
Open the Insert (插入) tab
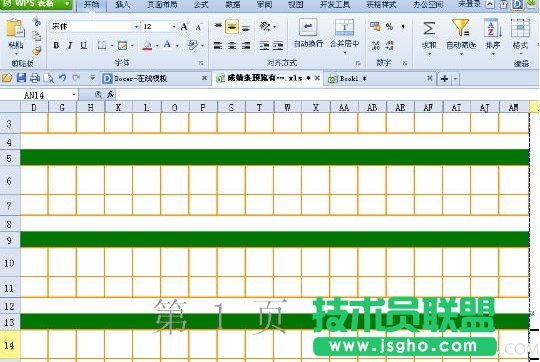[x=122, y=5]
